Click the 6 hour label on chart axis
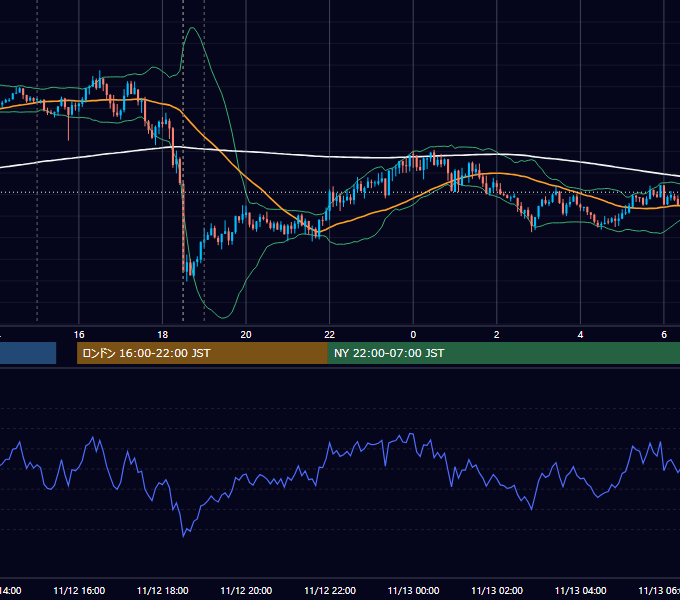680x600 pixels. (x=664, y=334)
